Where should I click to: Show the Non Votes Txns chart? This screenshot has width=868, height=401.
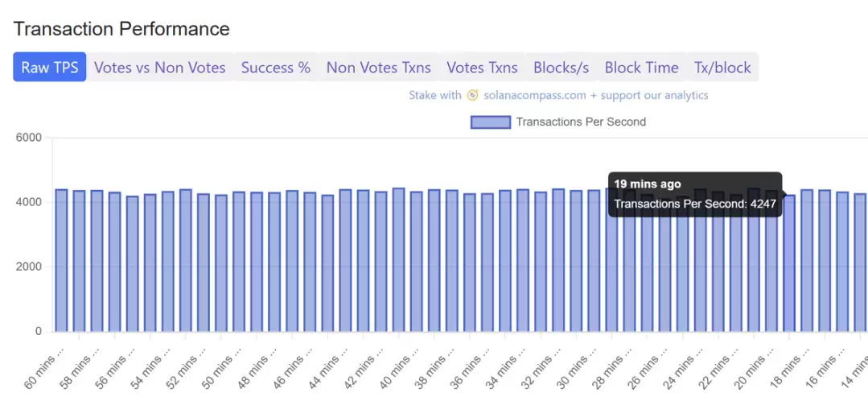click(378, 68)
